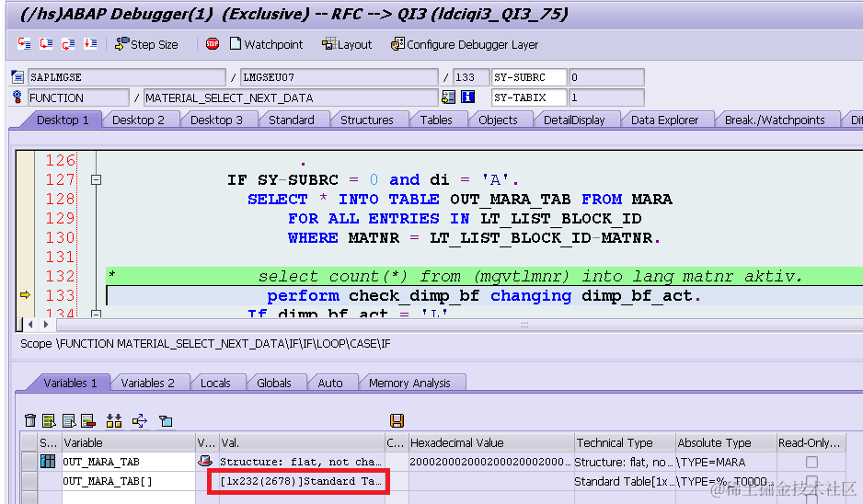
Task: Click the save diskette icon in variables panel
Action: click(x=397, y=421)
